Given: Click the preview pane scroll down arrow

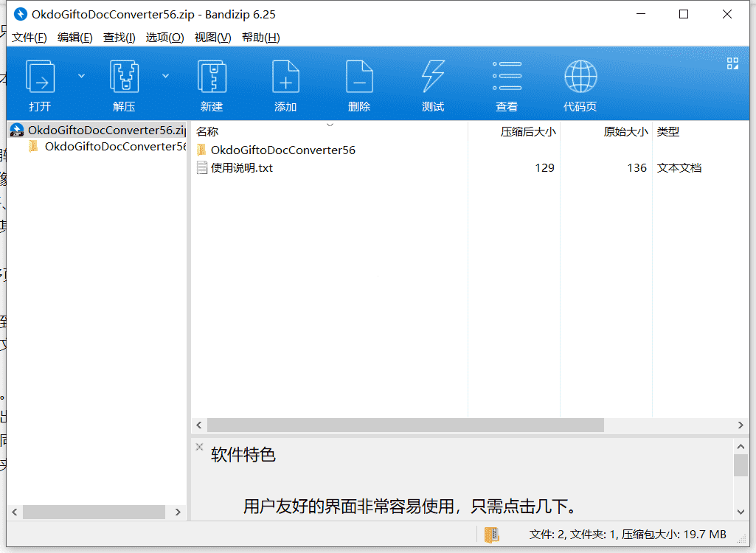Looking at the screenshot, I should [x=741, y=512].
